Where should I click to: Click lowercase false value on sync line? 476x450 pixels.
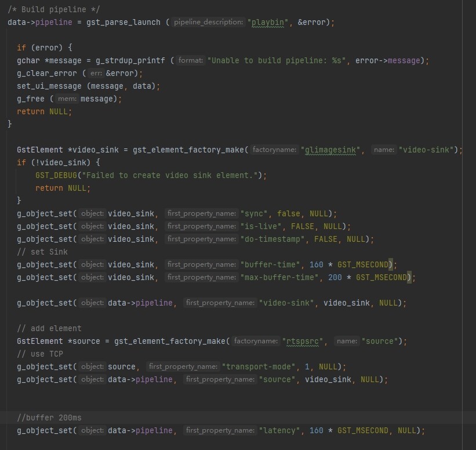click(288, 213)
